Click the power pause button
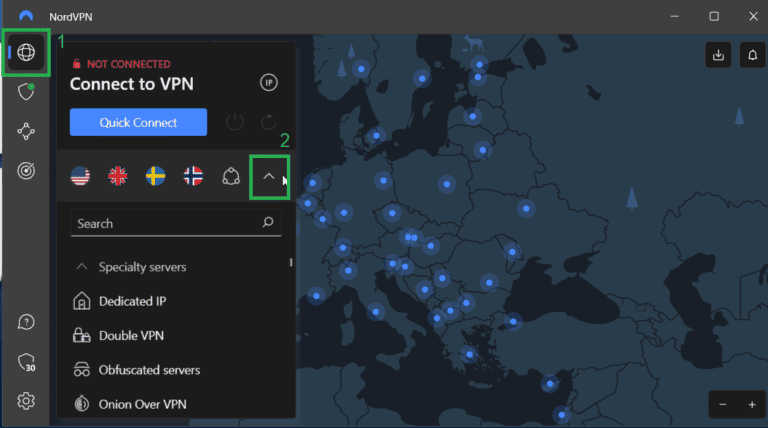The image size is (768, 428). (x=235, y=122)
